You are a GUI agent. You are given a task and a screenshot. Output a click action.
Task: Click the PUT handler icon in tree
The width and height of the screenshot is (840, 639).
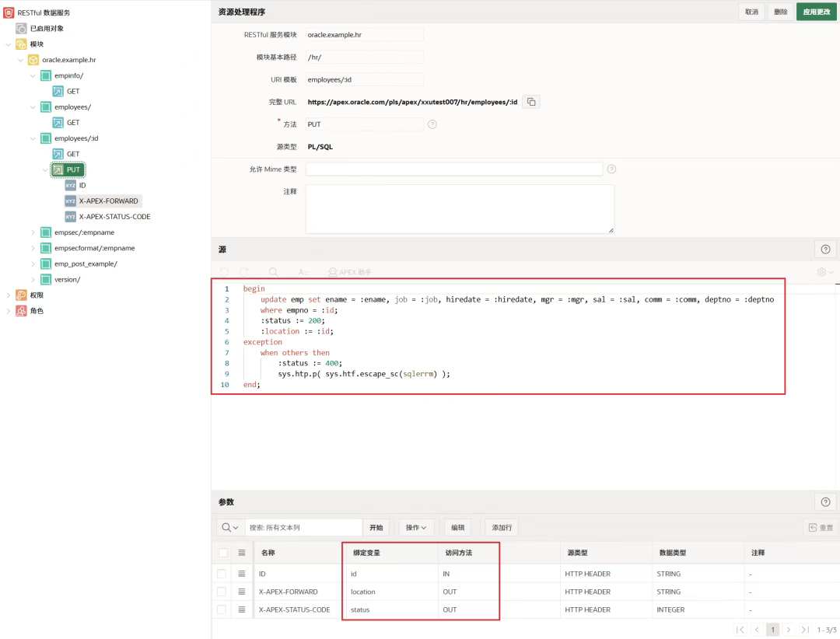pyautogui.click(x=58, y=169)
